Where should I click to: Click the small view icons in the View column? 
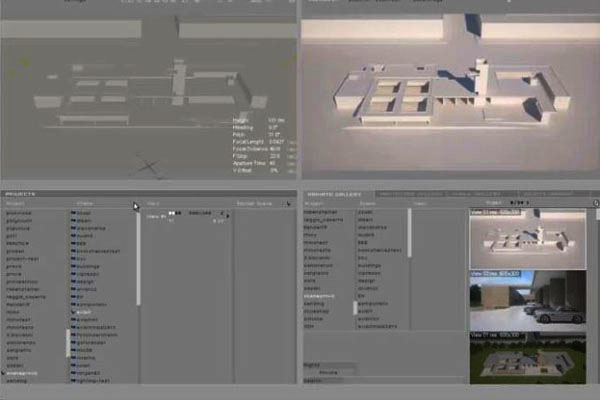(x=173, y=213)
